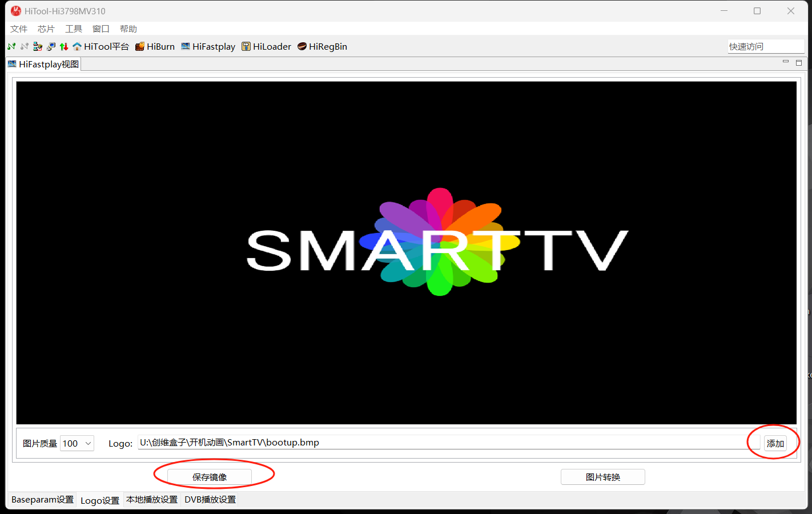Open the 窗口 menu

pyautogui.click(x=101, y=29)
